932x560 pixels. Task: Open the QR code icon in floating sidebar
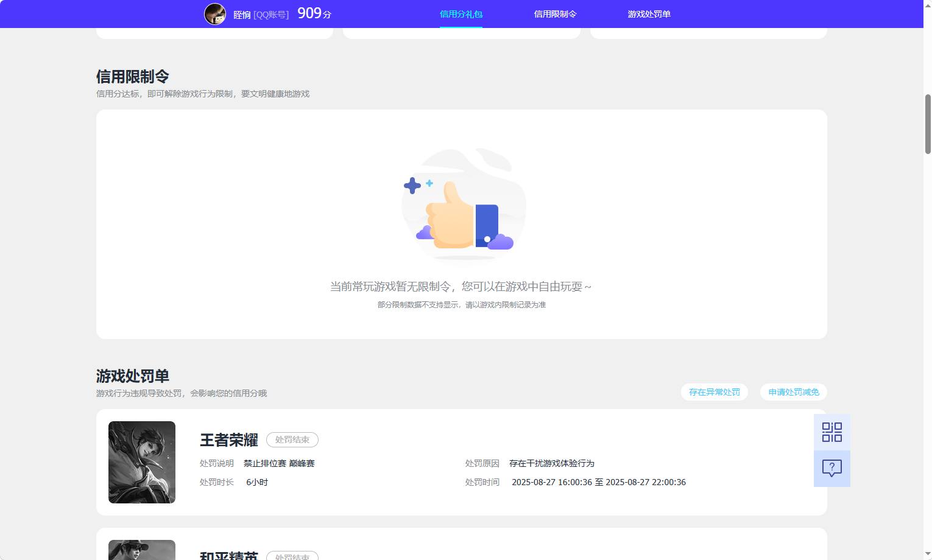tap(832, 432)
